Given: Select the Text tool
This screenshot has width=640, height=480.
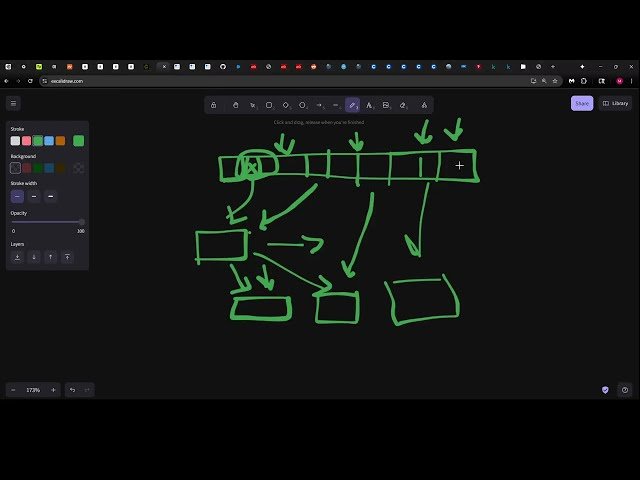Looking at the screenshot, I should 369,104.
